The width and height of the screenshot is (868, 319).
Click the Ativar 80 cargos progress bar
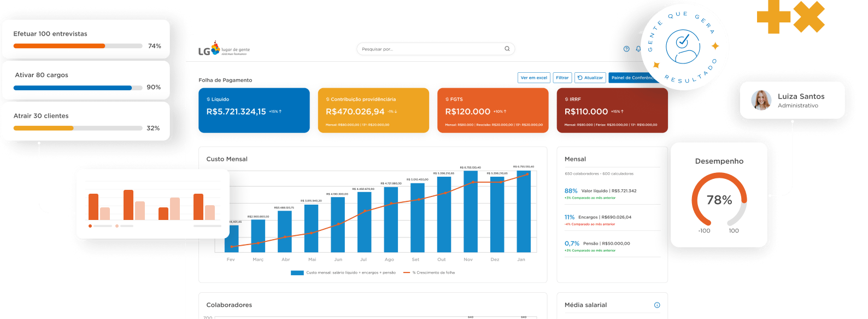point(78,88)
